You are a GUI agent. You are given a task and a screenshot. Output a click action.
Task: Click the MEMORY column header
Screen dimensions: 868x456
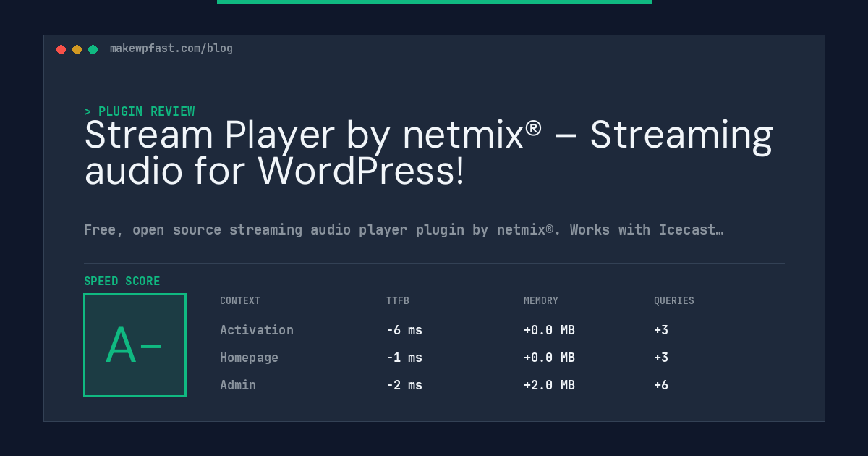[x=541, y=300]
